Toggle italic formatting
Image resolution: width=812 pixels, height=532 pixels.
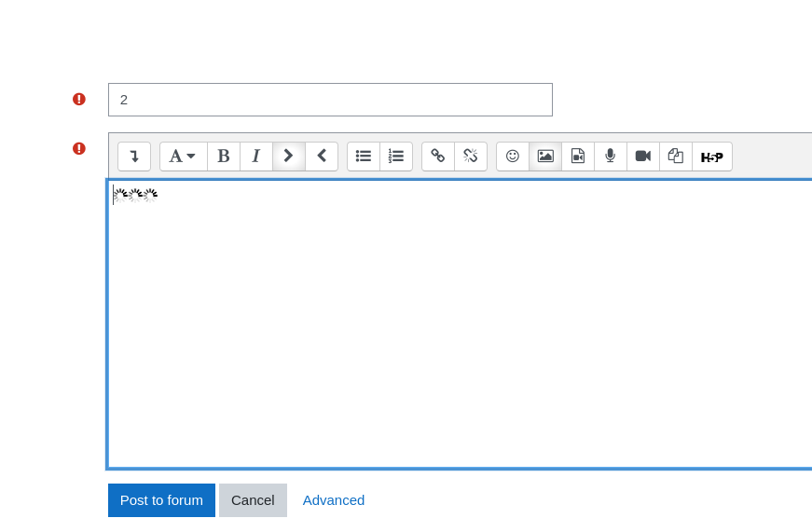coord(256,157)
